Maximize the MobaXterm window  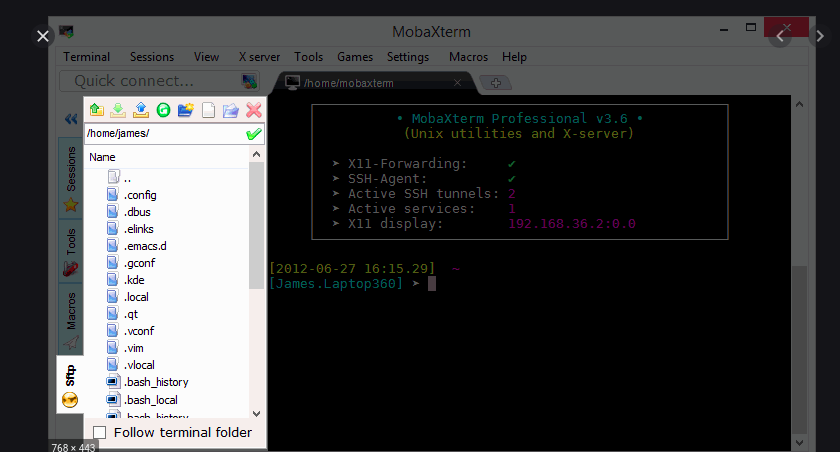pos(751,27)
